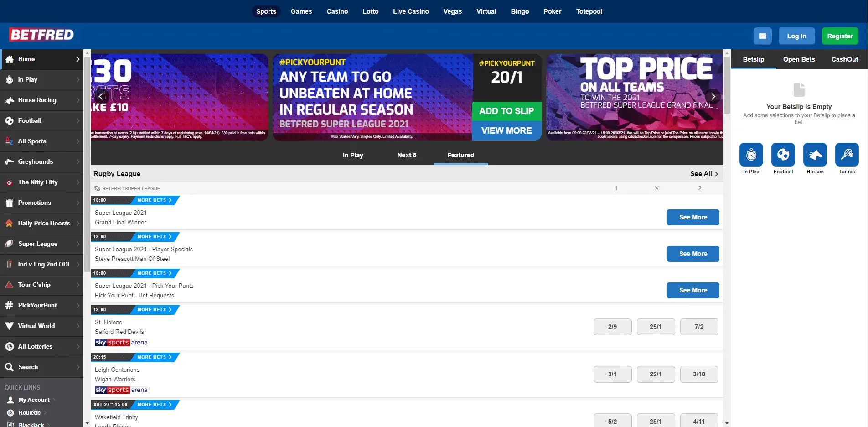Click the Horses icon beside the empty Betslip
The height and width of the screenshot is (427, 868).
pyautogui.click(x=815, y=154)
